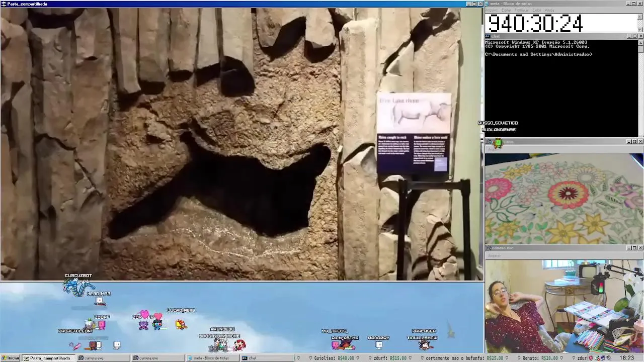Click the Pasta_compartilhada folder title icon
644x362 pixels.
pos(4,4)
